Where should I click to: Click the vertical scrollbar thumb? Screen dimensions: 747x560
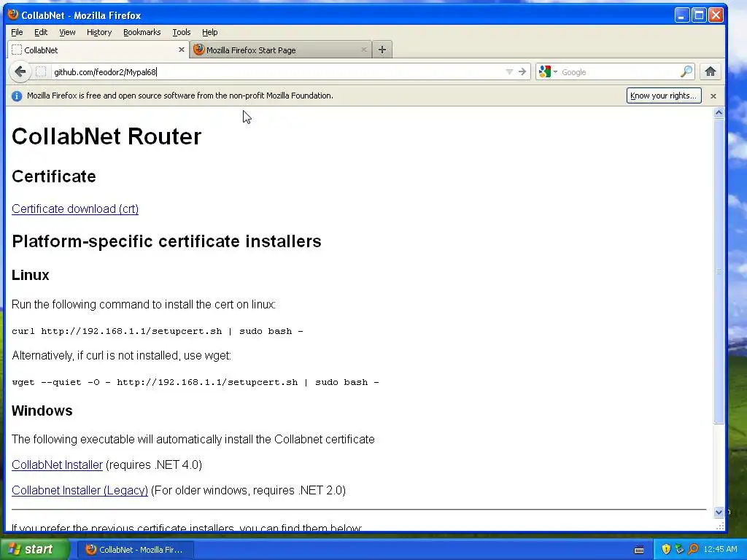pos(719,271)
